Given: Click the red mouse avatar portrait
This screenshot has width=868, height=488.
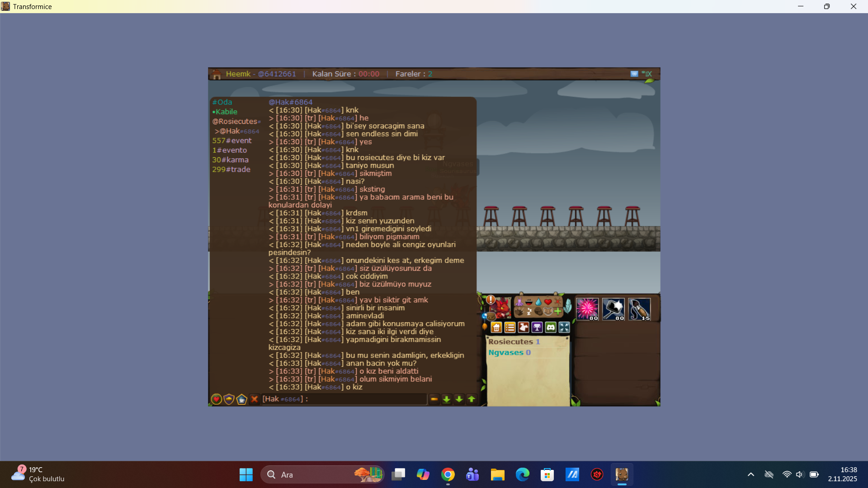Looking at the screenshot, I should click(502, 308).
